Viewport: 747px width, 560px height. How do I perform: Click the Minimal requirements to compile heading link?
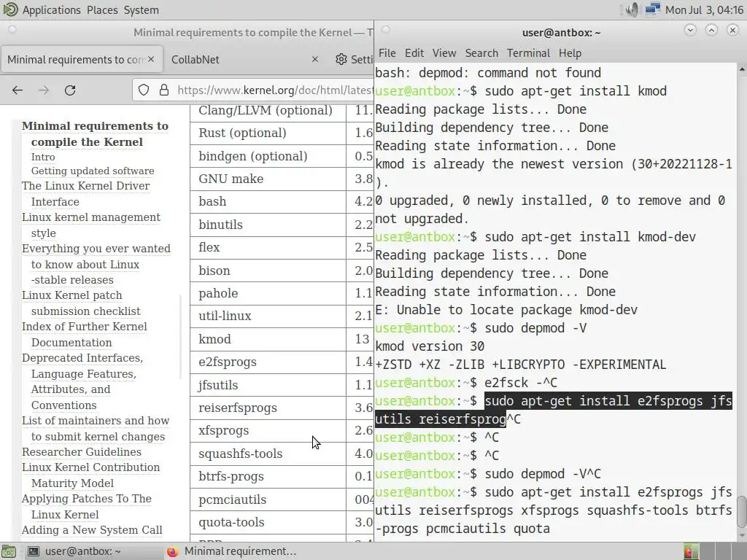pyautogui.click(x=95, y=134)
